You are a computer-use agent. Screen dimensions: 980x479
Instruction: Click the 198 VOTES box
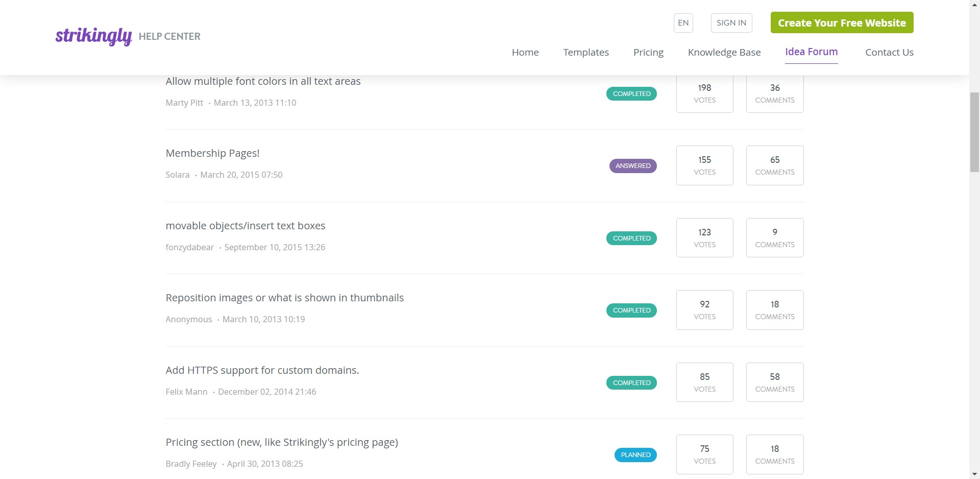(704, 93)
